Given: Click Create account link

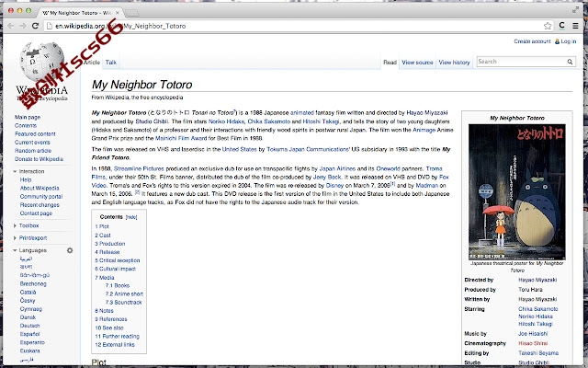Looking at the screenshot, I should point(532,41).
